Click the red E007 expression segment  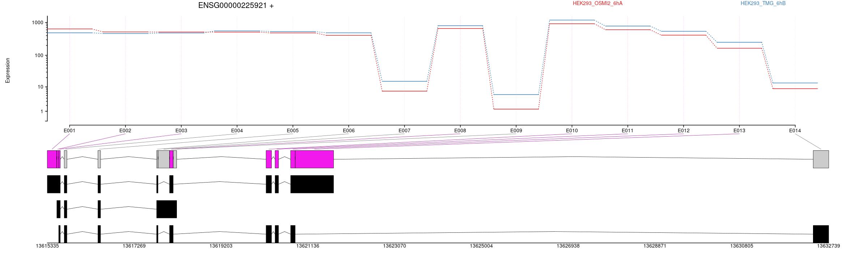click(404, 91)
